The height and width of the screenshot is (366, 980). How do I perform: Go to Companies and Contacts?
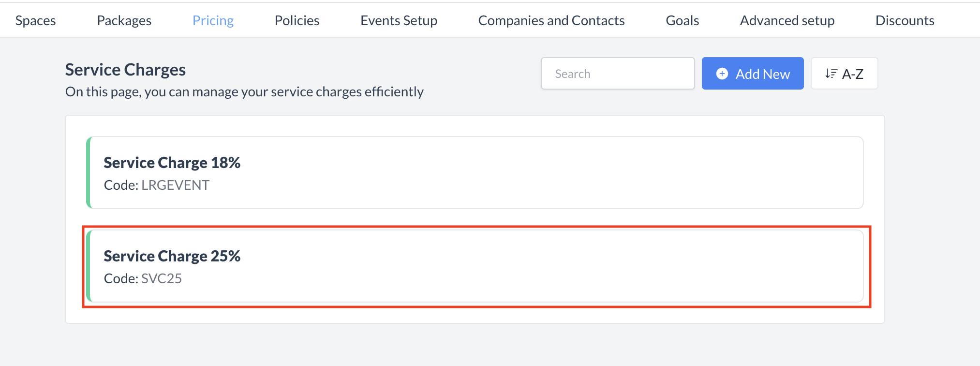pyautogui.click(x=551, y=20)
